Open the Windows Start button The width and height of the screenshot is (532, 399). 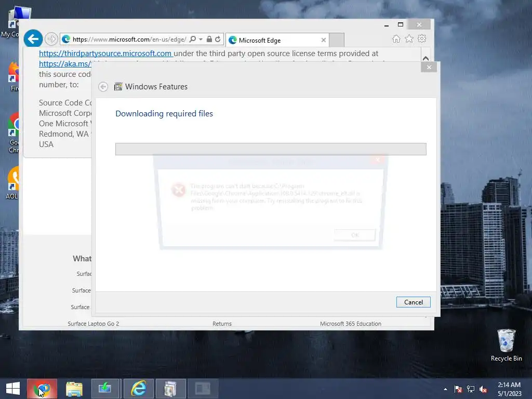[13, 389]
